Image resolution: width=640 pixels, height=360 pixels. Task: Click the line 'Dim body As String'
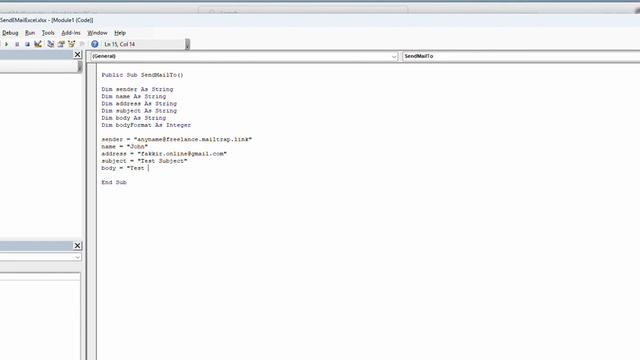pyautogui.click(x=133, y=118)
